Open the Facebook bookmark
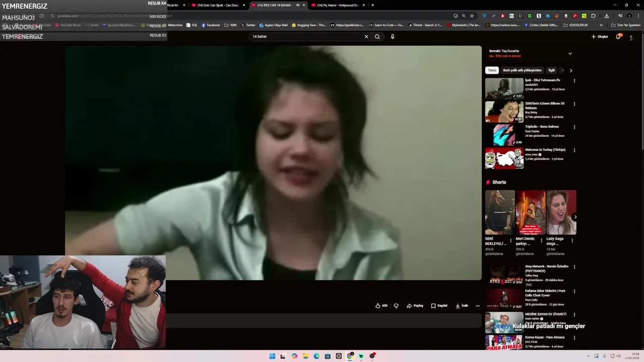Image resolution: width=644 pixels, height=362 pixels. (x=211, y=25)
